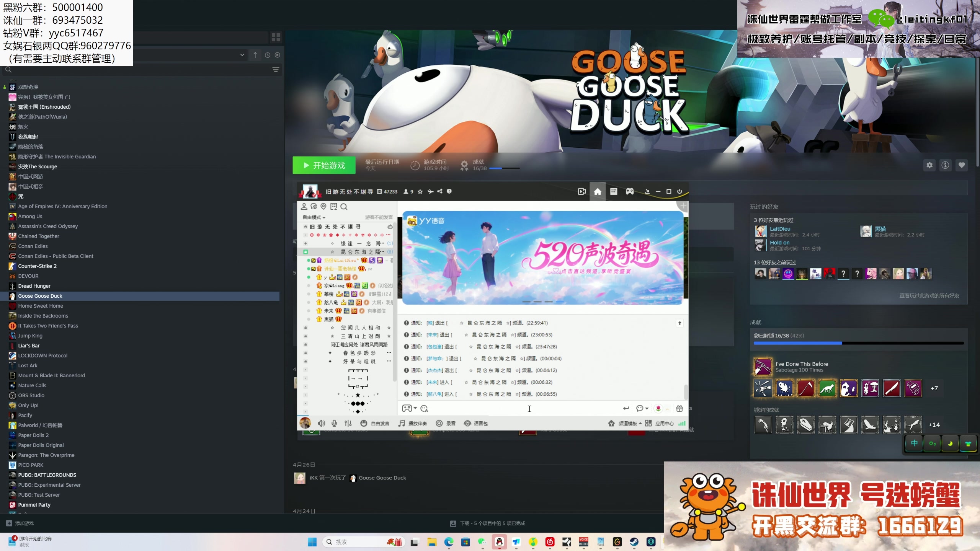Click YY channel search magnifier icon

(x=344, y=207)
